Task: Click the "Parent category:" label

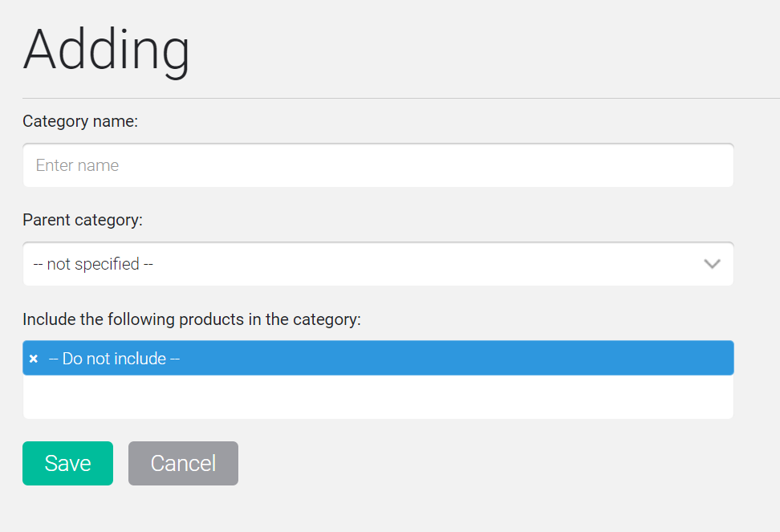Action: [83, 220]
